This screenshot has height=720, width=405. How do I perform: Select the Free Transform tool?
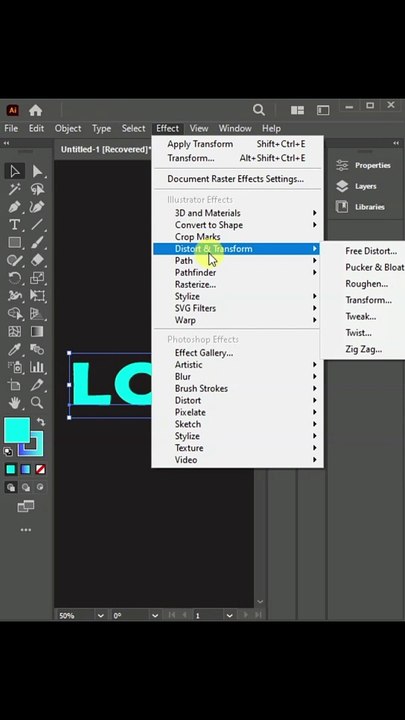click(37, 295)
